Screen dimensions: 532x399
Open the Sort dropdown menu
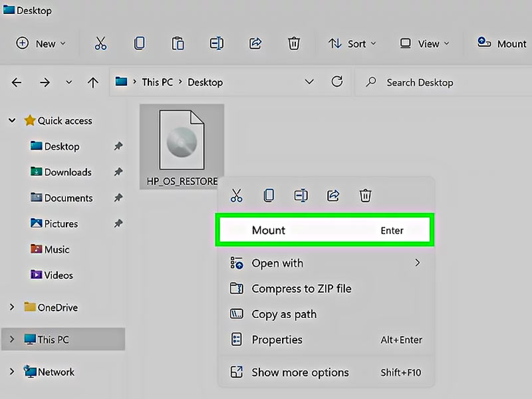click(352, 44)
